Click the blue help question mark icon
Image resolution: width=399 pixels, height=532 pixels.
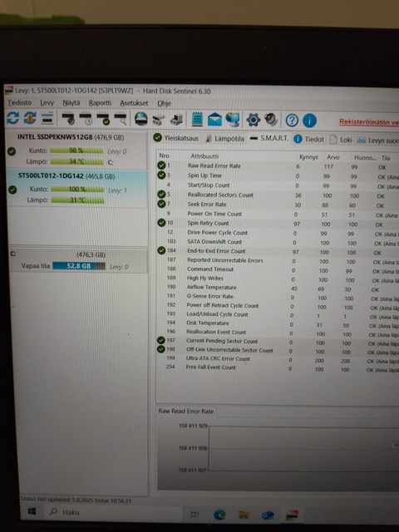292,121
